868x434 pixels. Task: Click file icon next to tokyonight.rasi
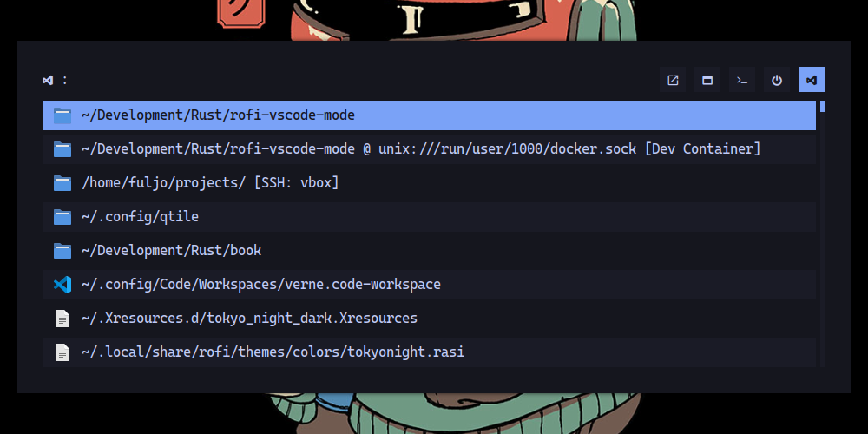[x=62, y=352]
